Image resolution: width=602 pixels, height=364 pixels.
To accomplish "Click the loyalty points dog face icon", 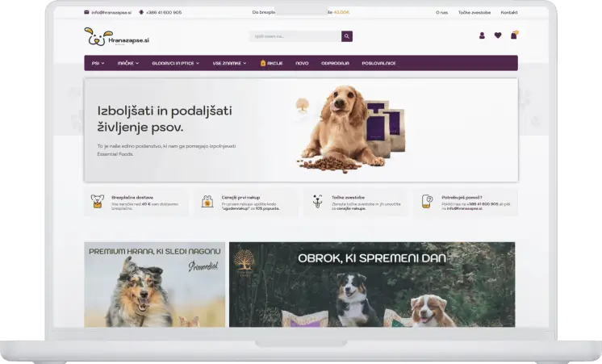I will point(317,202).
